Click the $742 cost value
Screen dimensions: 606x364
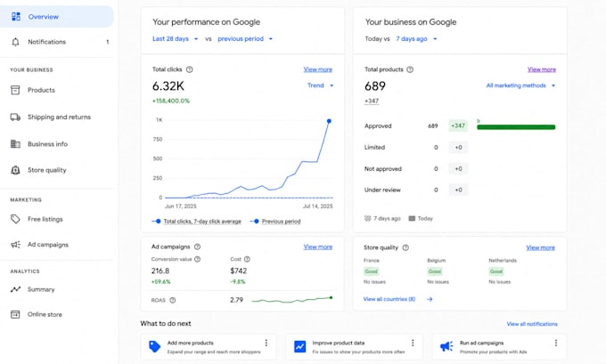pos(239,271)
